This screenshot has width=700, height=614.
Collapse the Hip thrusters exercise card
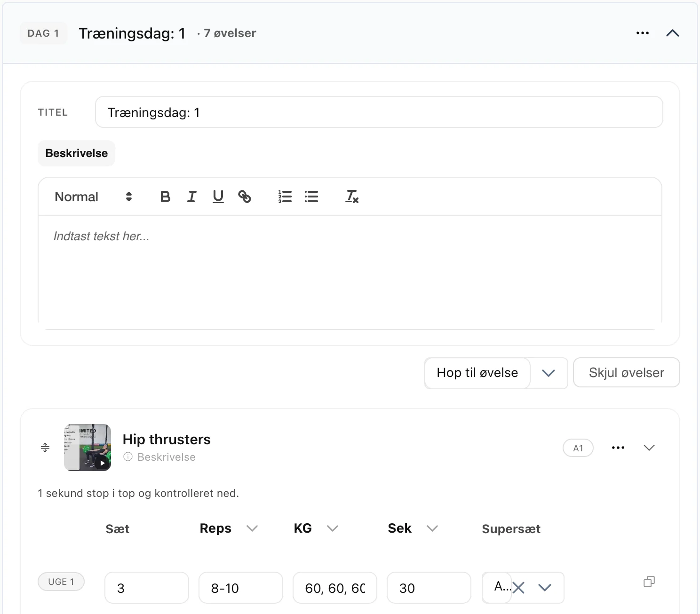pyautogui.click(x=649, y=448)
